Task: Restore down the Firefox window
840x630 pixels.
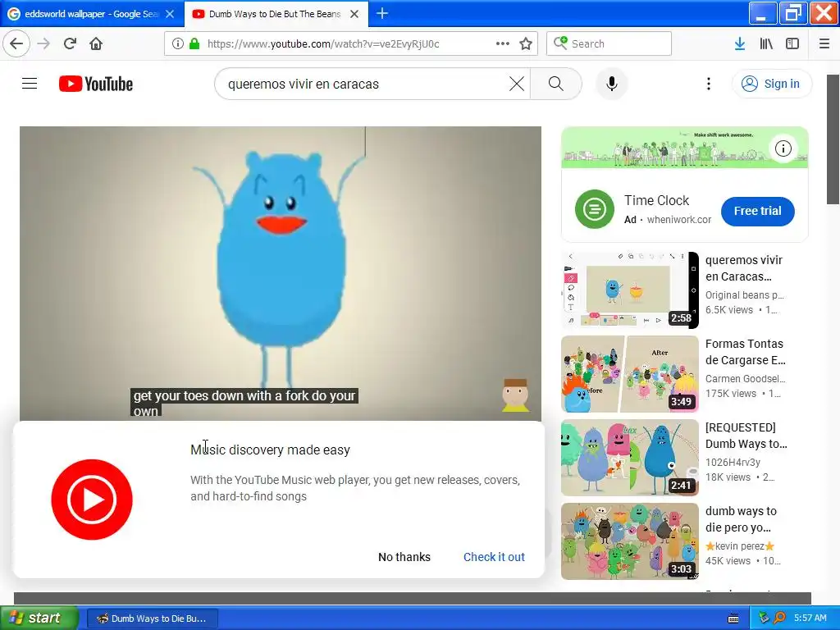Action: tap(793, 13)
